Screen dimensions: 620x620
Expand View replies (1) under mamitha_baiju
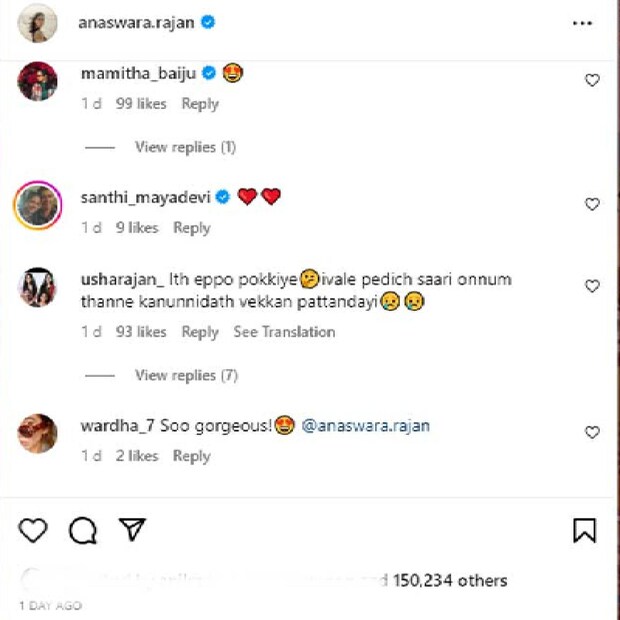tap(185, 147)
